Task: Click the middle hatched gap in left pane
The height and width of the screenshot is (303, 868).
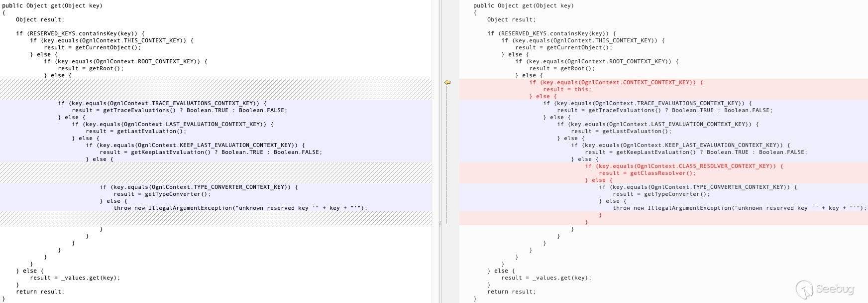Action: pos(216,173)
